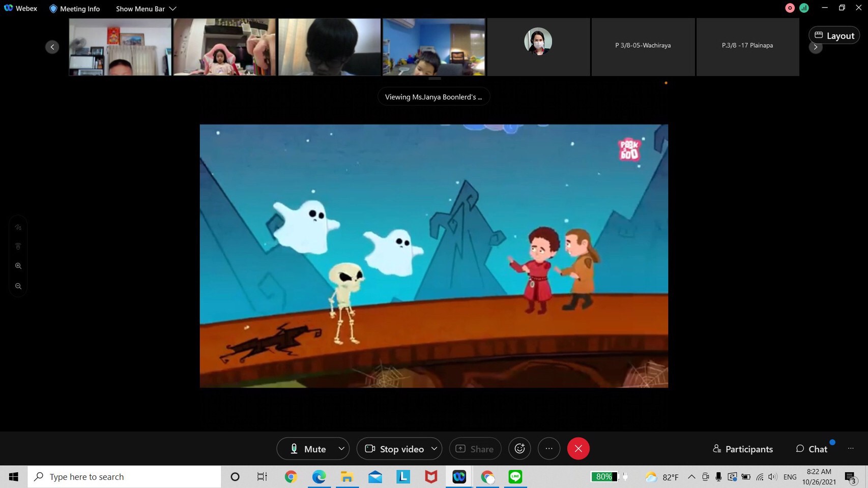The width and height of the screenshot is (868, 488).
Task: Open the second Chrome window on the taskbar
Action: (x=487, y=477)
